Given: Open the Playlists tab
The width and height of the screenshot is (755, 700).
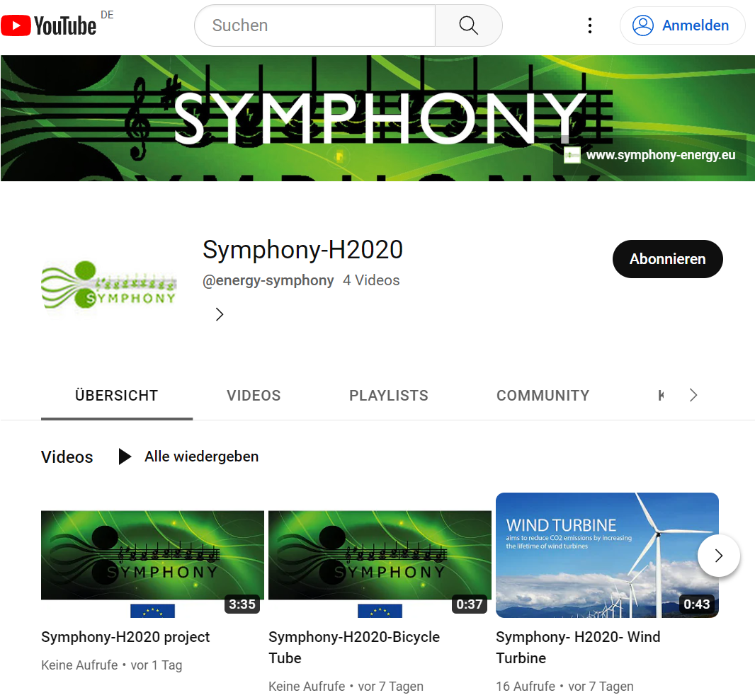Looking at the screenshot, I should pyautogui.click(x=389, y=396).
